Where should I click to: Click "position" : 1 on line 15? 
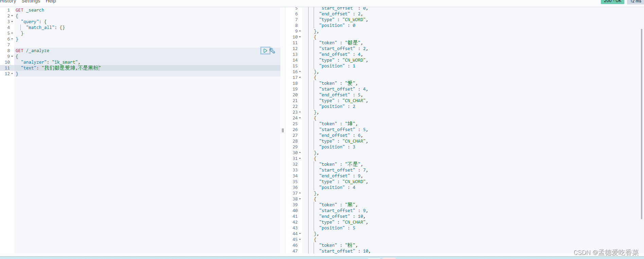tap(337, 66)
